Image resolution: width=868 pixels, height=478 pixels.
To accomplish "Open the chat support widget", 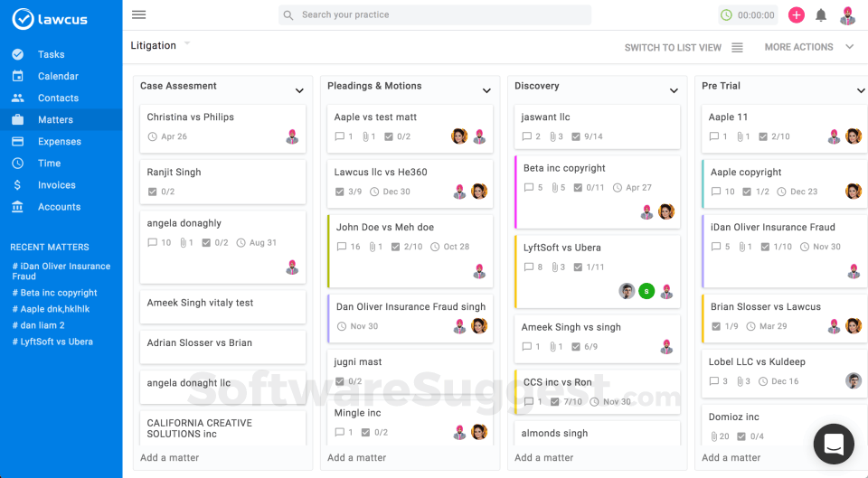I will coord(833,444).
